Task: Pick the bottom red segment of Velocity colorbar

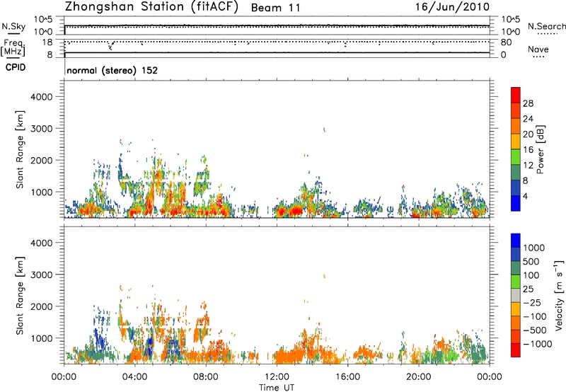Action: point(516,350)
